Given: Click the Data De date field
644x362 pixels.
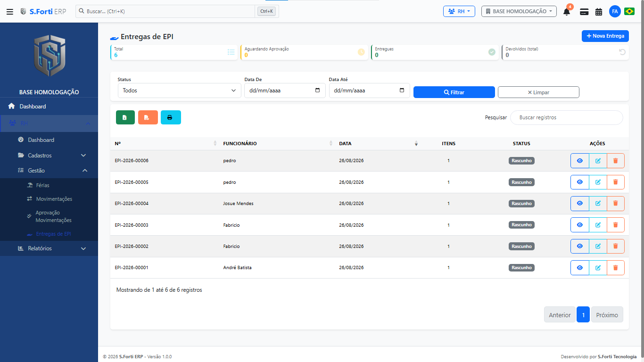Looking at the screenshot, I should point(285,90).
